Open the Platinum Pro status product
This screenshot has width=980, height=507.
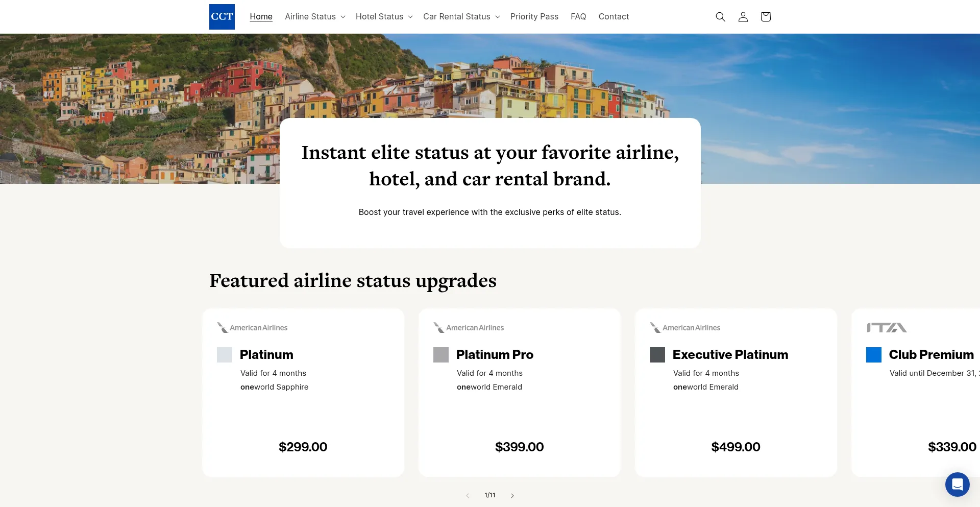point(494,355)
